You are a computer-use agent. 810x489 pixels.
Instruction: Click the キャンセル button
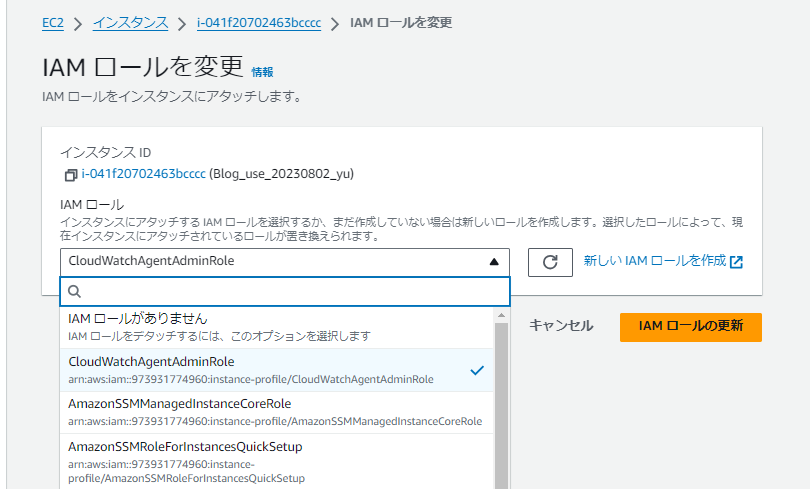[x=561, y=326]
